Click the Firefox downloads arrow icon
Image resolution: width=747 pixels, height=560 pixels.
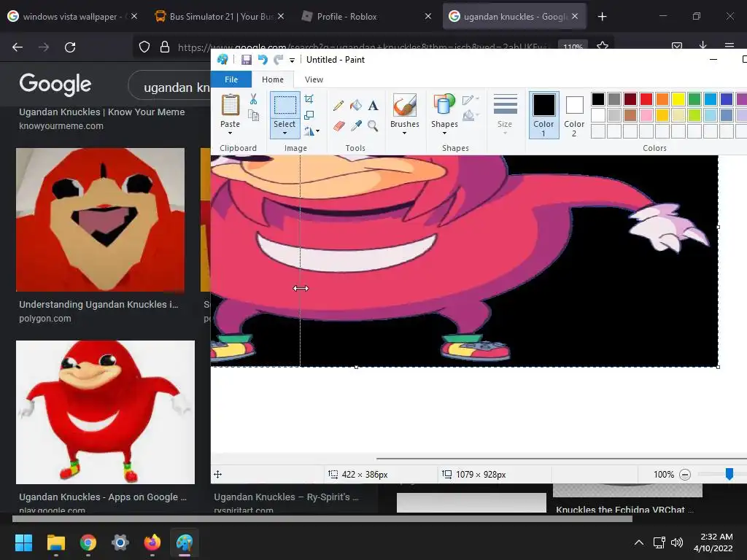click(x=703, y=46)
